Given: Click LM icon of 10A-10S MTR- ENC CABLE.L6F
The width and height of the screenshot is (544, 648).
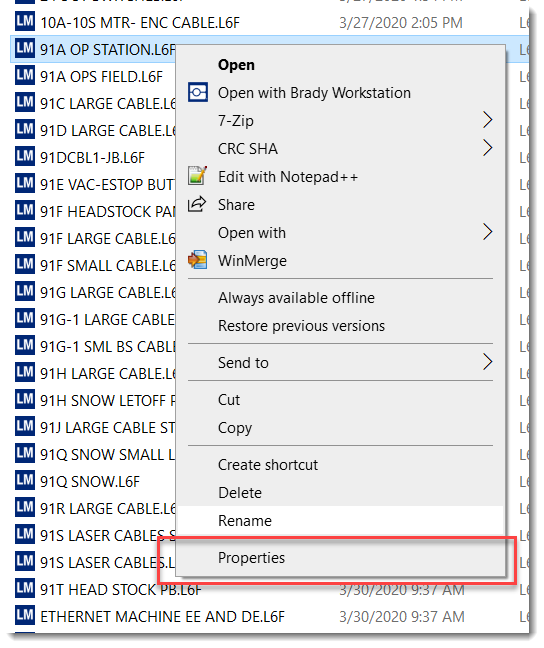Looking at the screenshot, I should [24, 21].
